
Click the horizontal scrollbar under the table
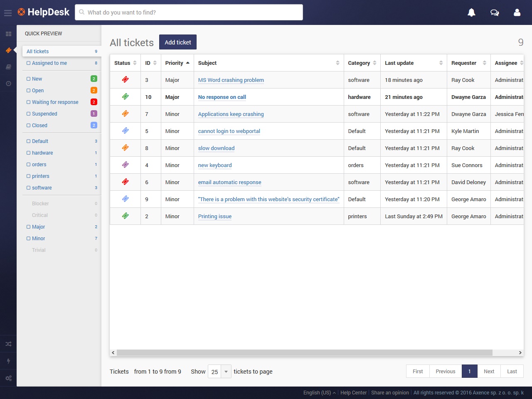(304, 353)
